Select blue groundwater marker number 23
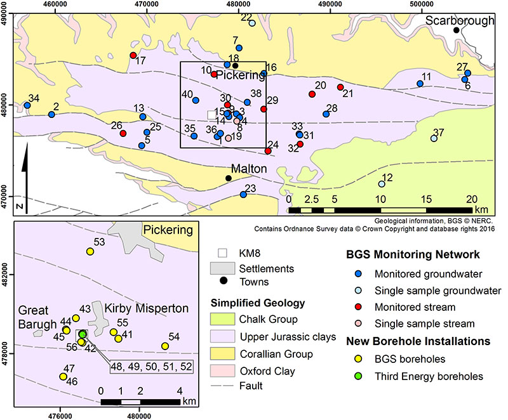 tap(243, 195)
